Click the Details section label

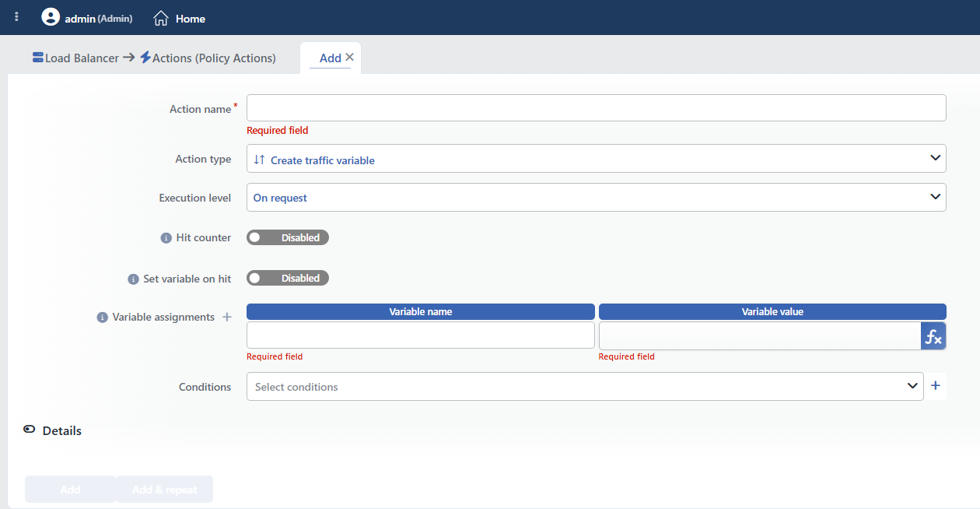tap(62, 430)
